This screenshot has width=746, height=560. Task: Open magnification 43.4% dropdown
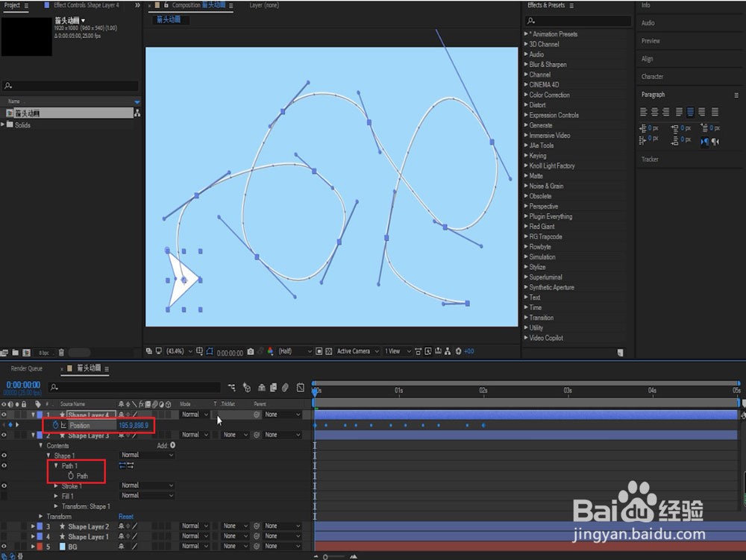point(179,351)
